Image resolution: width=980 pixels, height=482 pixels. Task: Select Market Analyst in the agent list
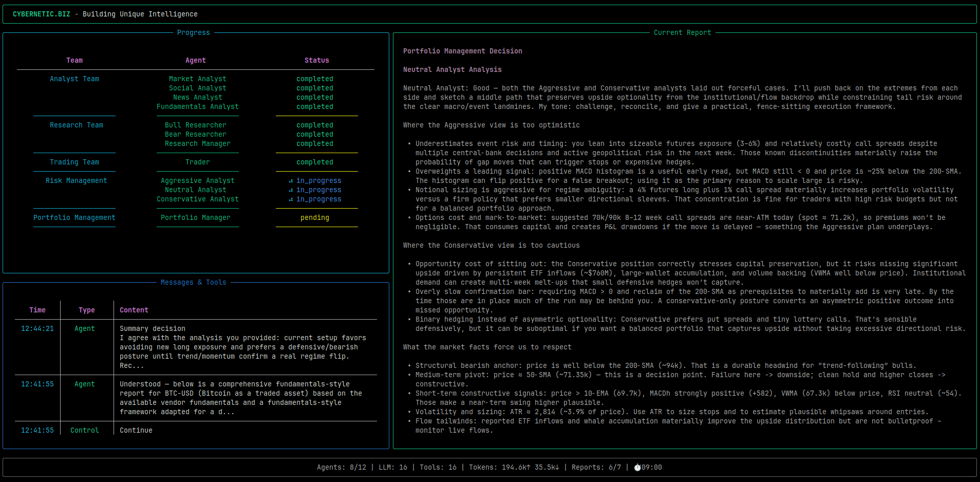[x=198, y=79]
